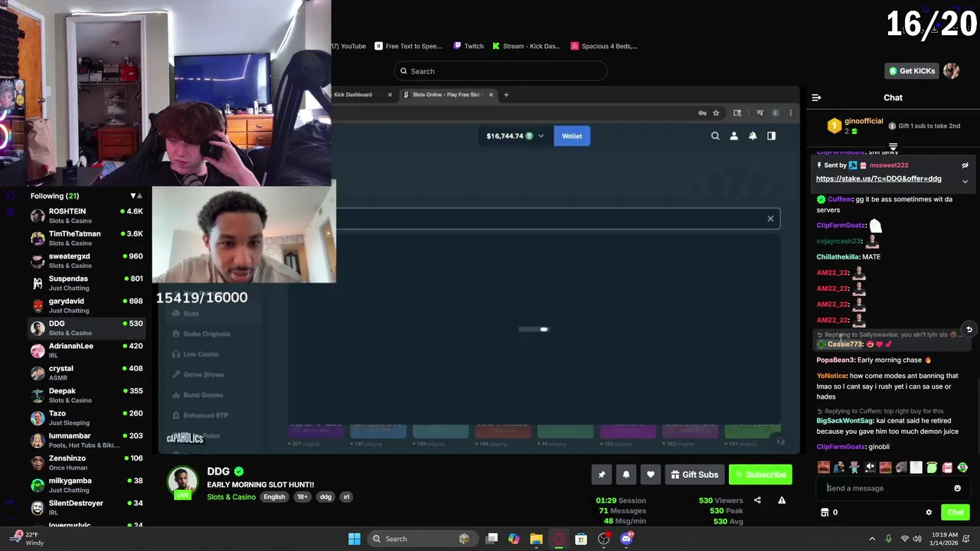This screenshot has width=980, height=551.
Task: Open AdrianahLee channel in sidebar
Action: click(x=86, y=350)
